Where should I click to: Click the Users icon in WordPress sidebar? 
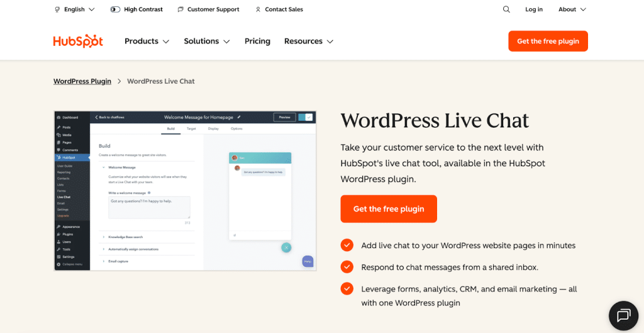(58, 242)
